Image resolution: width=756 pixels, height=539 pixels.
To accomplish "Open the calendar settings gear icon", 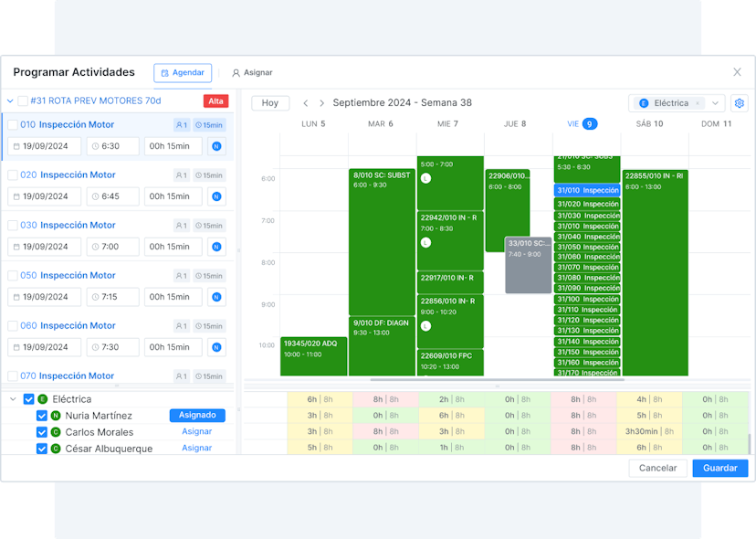I will [x=740, y=103].
